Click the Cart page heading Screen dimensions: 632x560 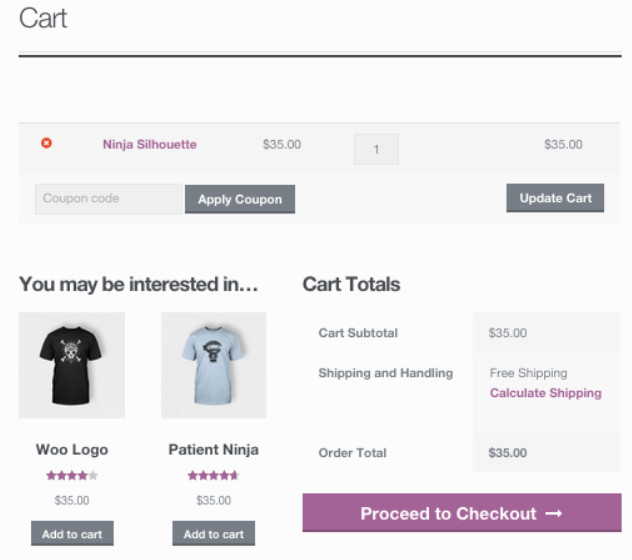pyautogui.click(x=43, y=18)
